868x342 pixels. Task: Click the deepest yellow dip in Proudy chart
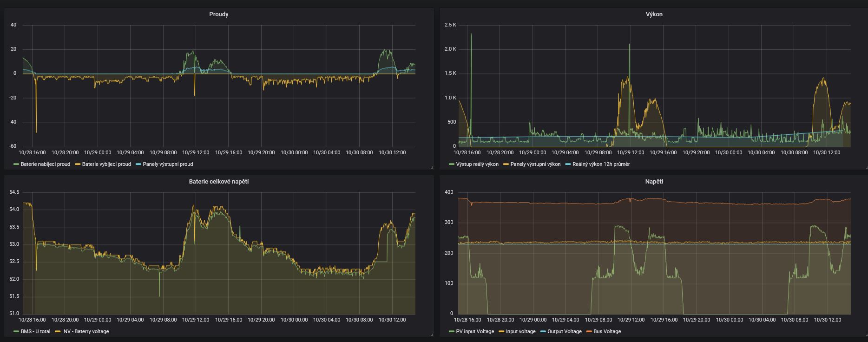click(x=36, y=132)
